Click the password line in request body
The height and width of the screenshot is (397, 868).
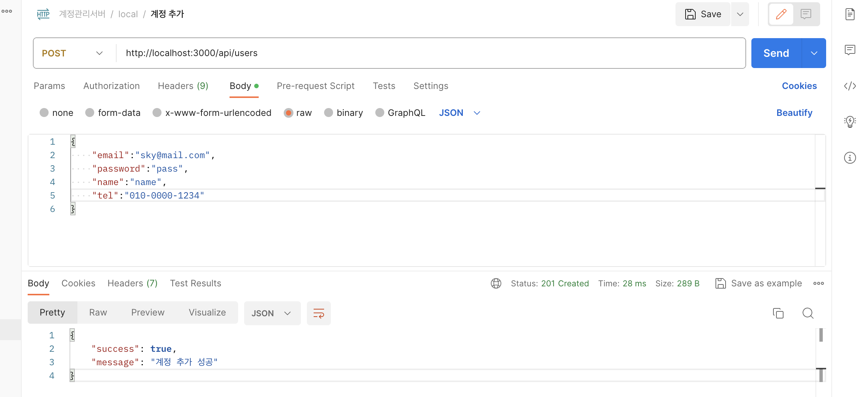coord(140,169)
